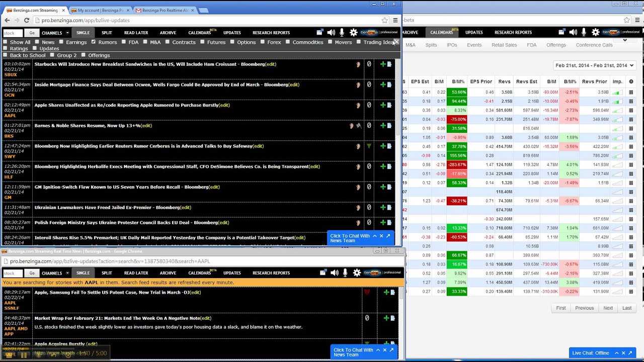Open CHANNELS dropdown in AAPL search window
Screen dimensions: 644x362
pos(56,273)
